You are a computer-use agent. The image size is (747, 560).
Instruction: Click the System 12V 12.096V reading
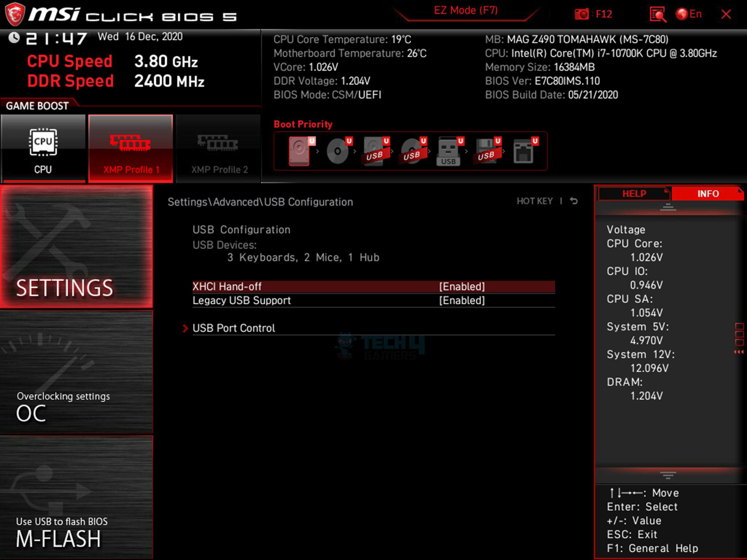coord(649,368)
